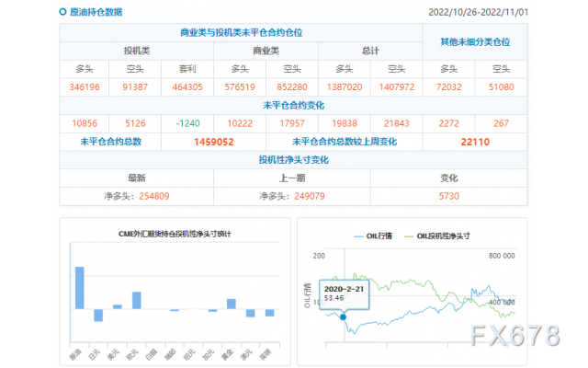Image resolution: width=588 pixels, height=368 pixels.
Task: Click change value 10222
Action: click(x=240, y=123)
